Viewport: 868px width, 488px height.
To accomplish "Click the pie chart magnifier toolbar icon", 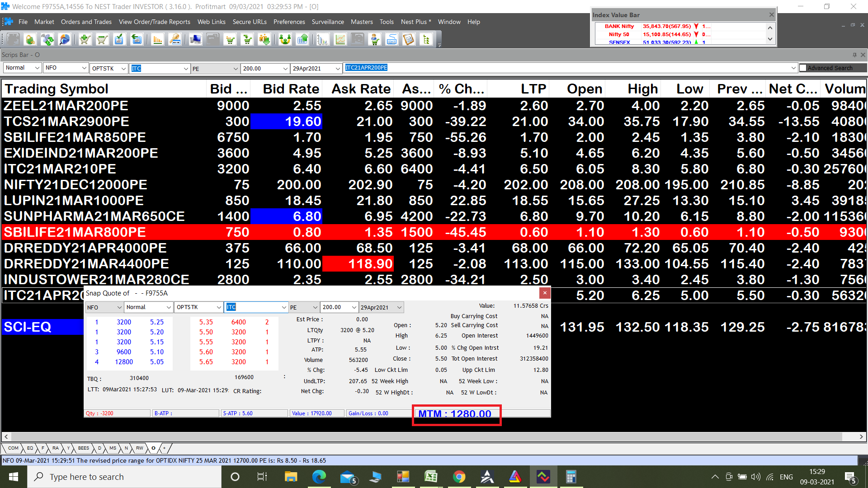I will point(65,40).
